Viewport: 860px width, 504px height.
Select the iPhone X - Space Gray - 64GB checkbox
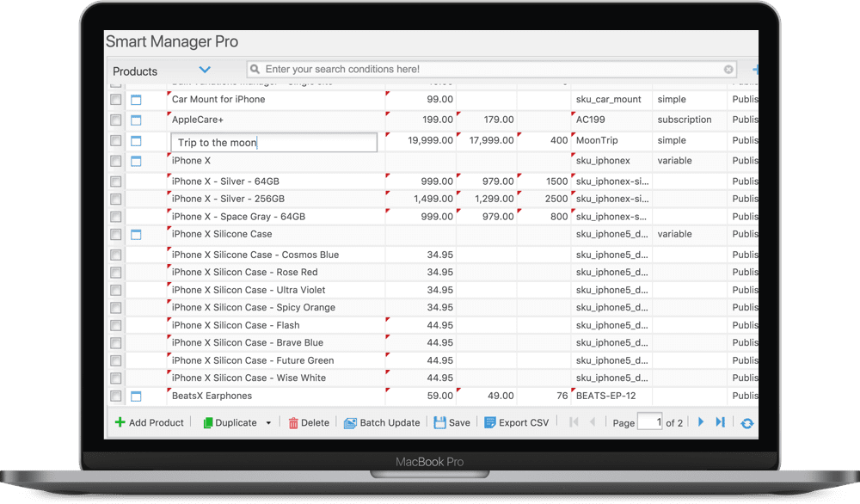click(x=116, y=217)
